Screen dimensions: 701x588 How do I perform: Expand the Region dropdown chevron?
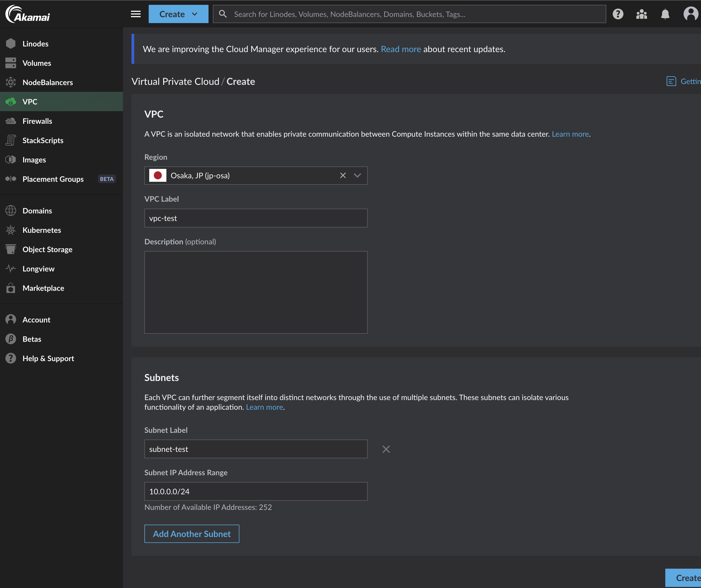tap(357, 175)
